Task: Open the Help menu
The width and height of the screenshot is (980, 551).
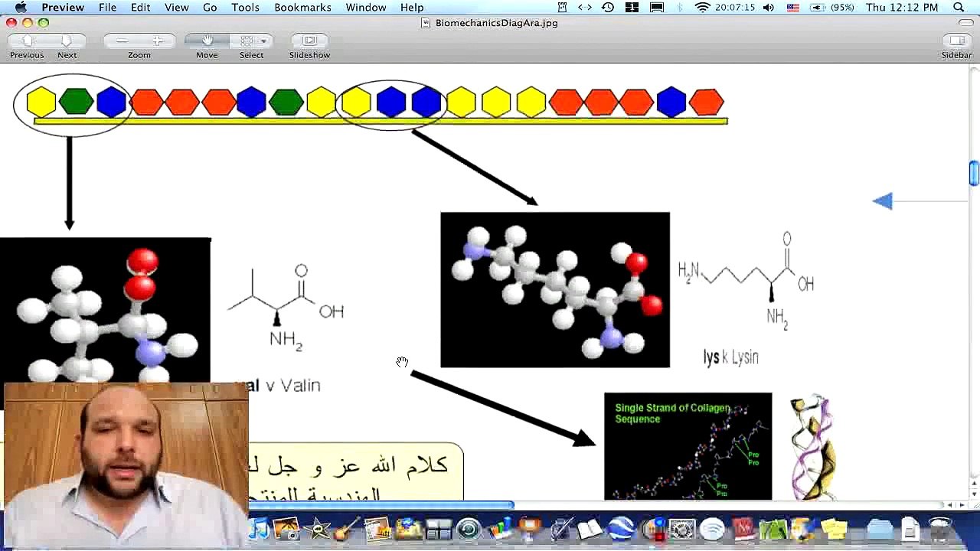Action: click(x=412, y=8)
